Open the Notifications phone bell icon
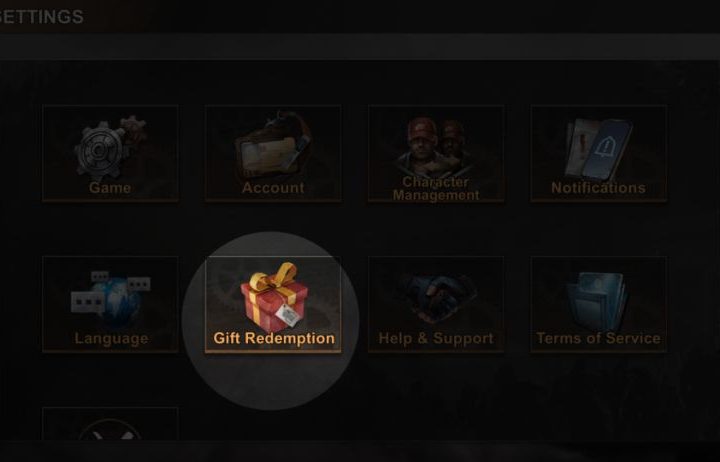720x462 pixels. pyautogui.click(x=598, y=148)
